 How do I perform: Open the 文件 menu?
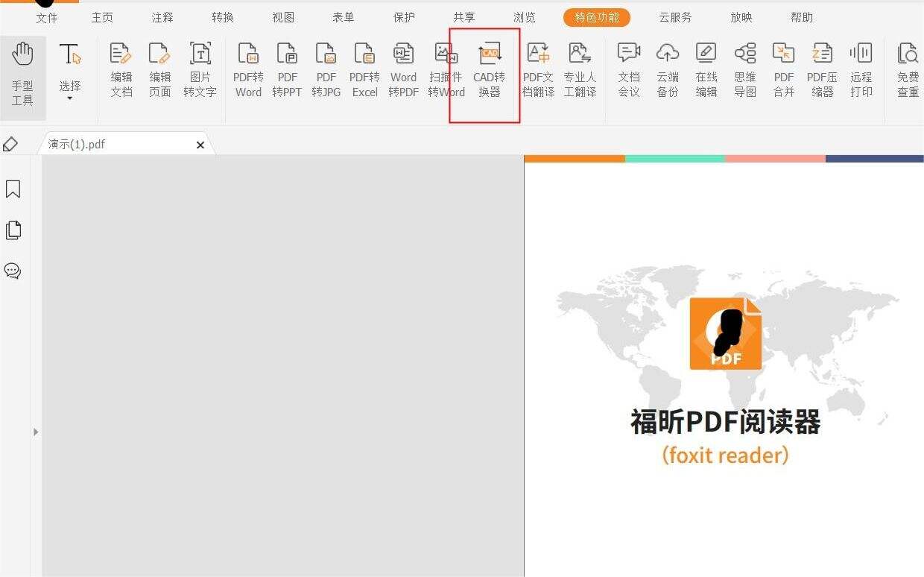point(46,16)
